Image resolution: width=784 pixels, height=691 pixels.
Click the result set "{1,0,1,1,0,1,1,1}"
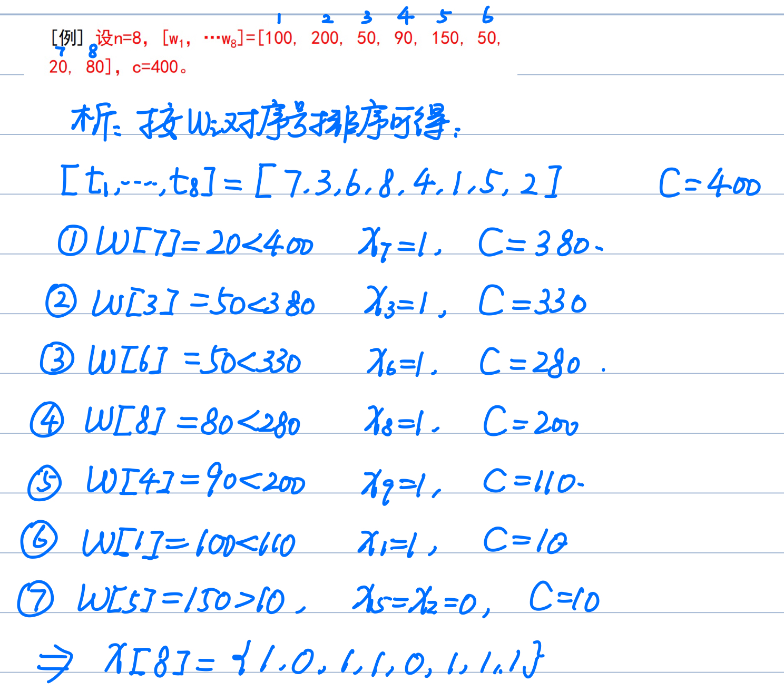coord(388,659)
